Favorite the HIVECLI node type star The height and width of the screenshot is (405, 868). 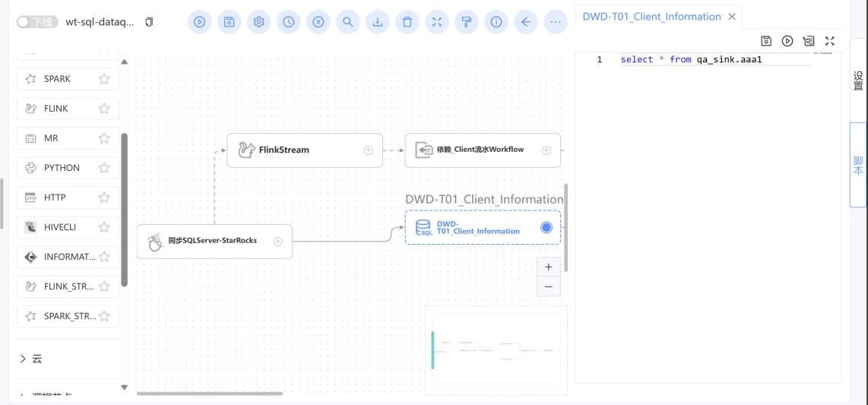pyautogui.click(x=104, y=227)
